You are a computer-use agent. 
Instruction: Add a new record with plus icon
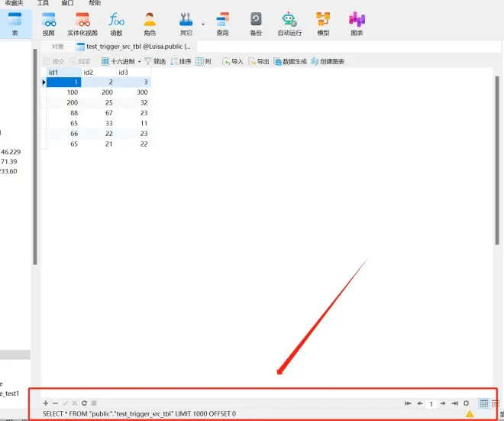coord(46,403)
